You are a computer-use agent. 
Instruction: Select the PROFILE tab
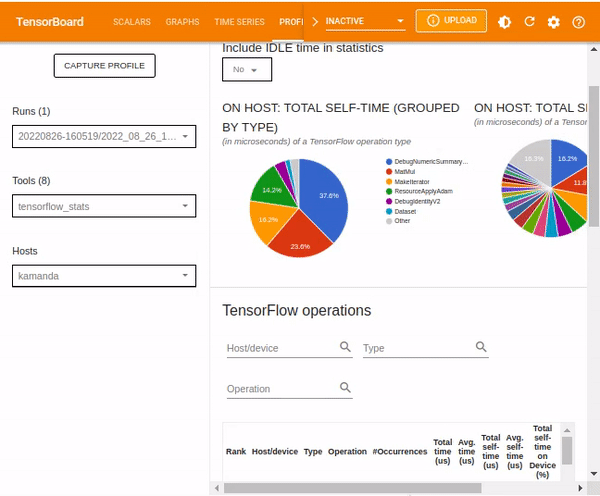tap(291, 22)
